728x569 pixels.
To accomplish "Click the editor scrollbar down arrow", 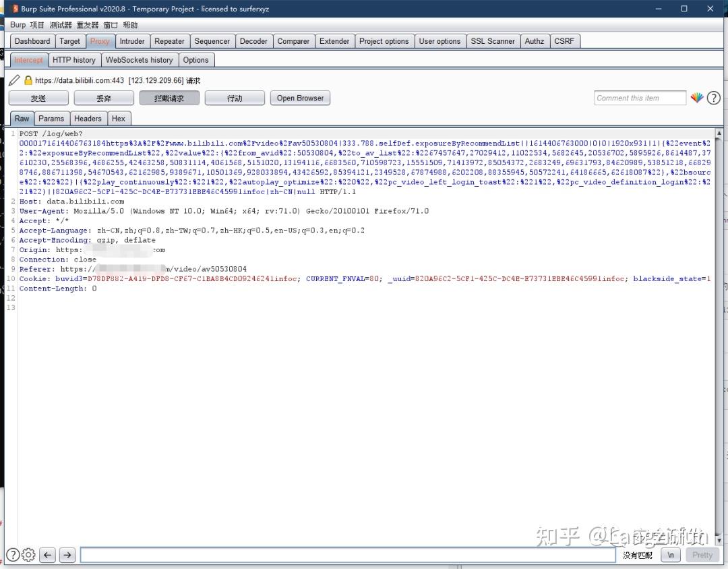I will click(x=719, y=540).
